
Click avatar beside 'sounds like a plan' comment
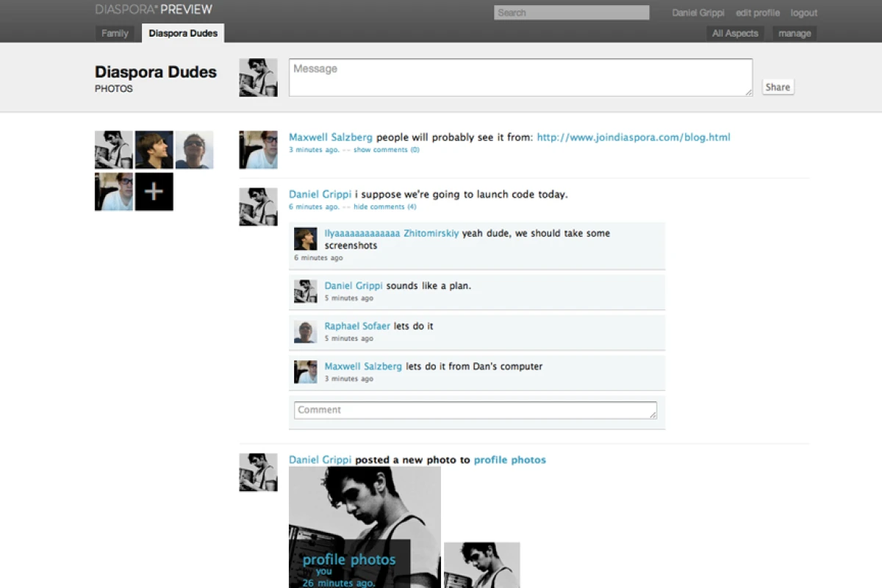coord(306,291)
